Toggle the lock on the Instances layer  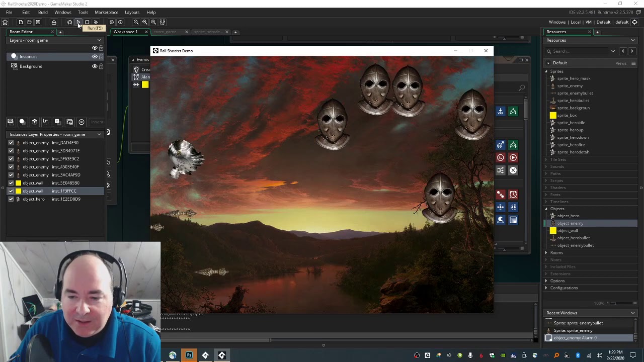pyautogui.click(x=101, y=57)
